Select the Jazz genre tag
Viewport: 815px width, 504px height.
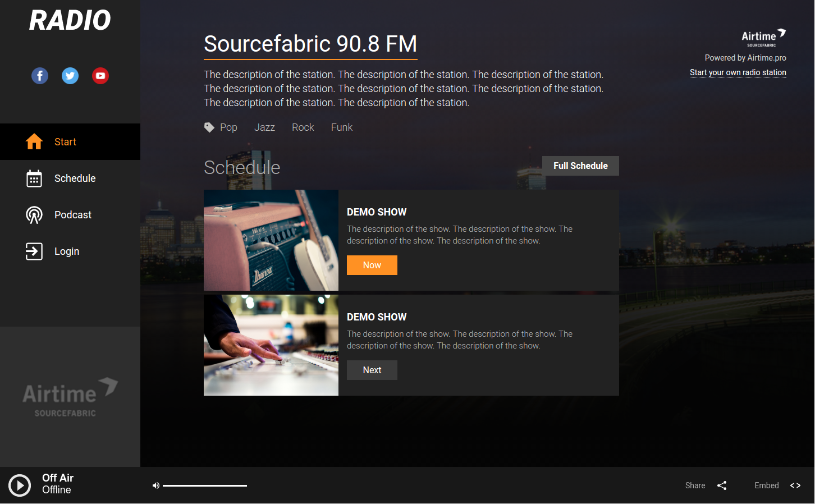[x=264, y=127]
